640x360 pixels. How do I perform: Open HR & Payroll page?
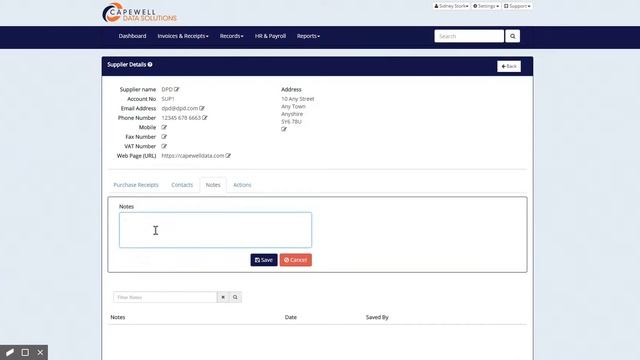(270, 36)
